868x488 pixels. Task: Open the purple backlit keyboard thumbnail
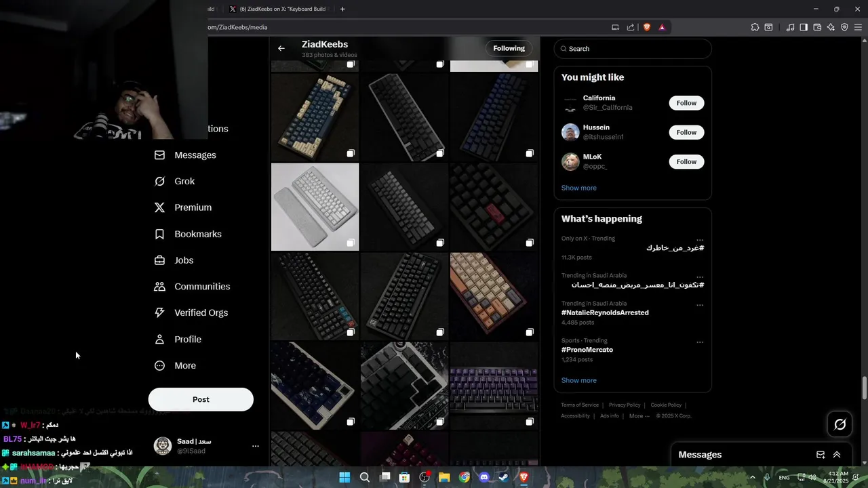point(494,386)
